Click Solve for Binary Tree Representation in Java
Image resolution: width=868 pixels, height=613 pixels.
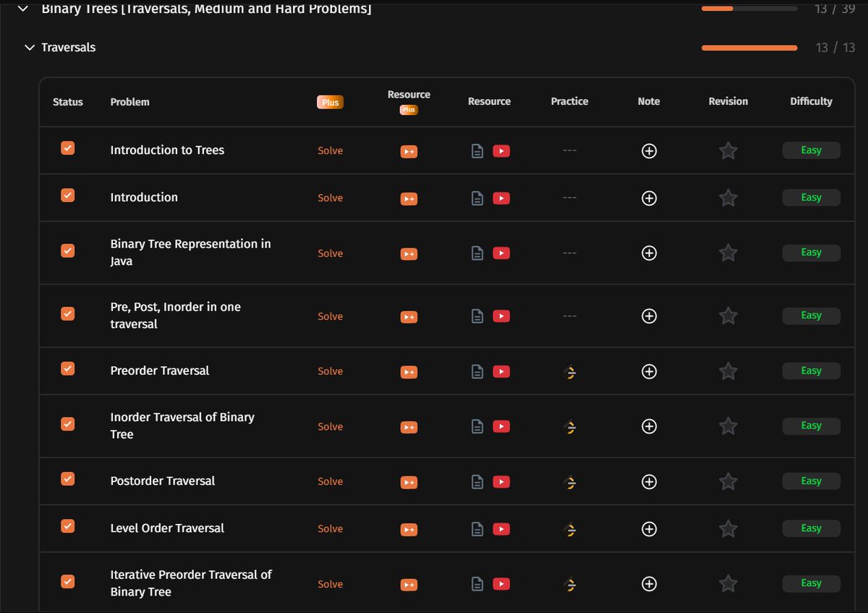330,253
